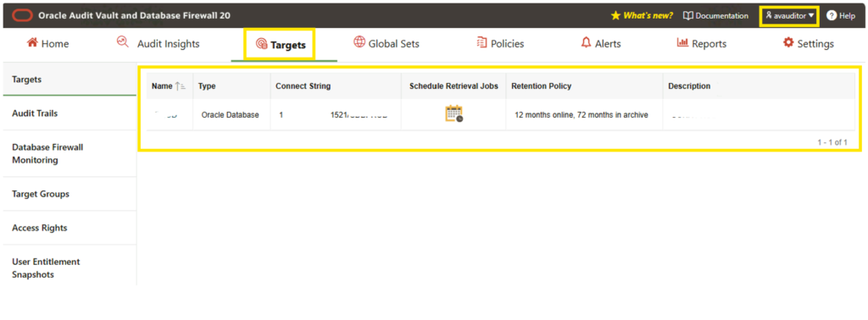Image resolution: width=868 pixels, height=320 pixels.
Task: Switch to the Global Sets tab
Action: [x=387, y=44]
